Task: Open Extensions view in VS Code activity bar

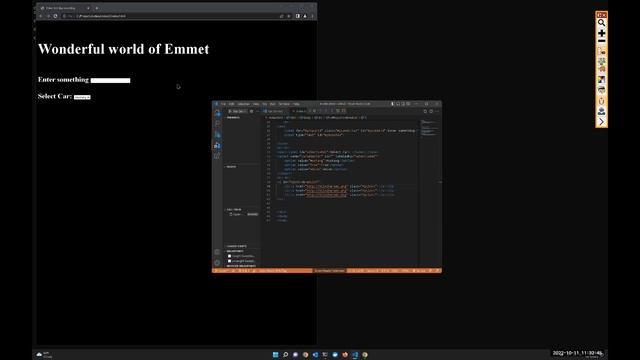Action: pos(217,156)
